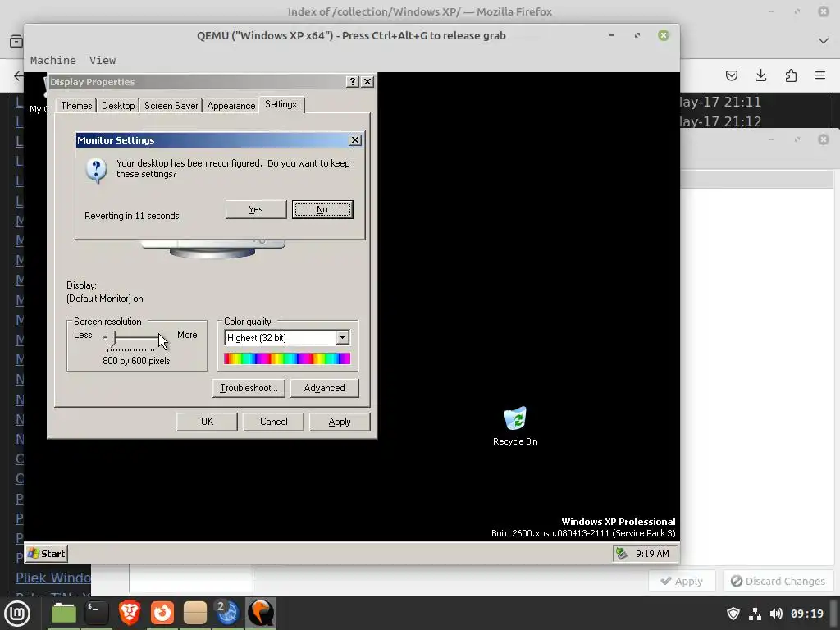Viewport: 840px width, 630px height.
Task: Click the screen resolution slider handle
Action: click(111, 338)
